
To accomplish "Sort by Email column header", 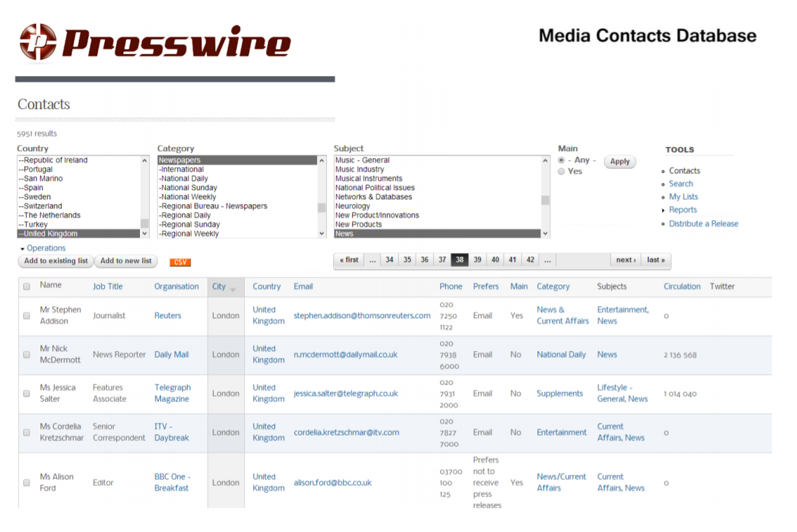I will (303, 287).
